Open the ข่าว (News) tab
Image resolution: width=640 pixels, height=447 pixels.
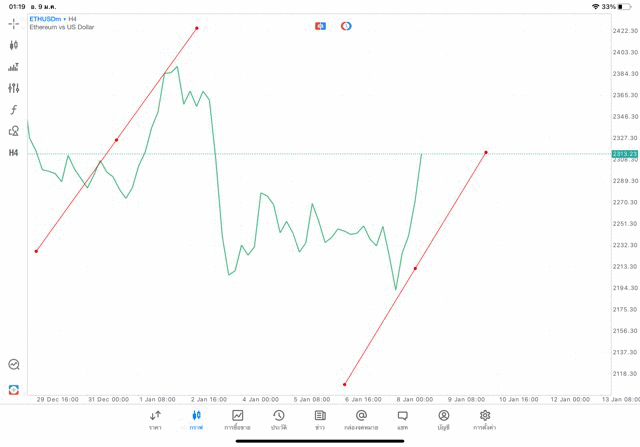pyautogui.click(x=320, y=419)
